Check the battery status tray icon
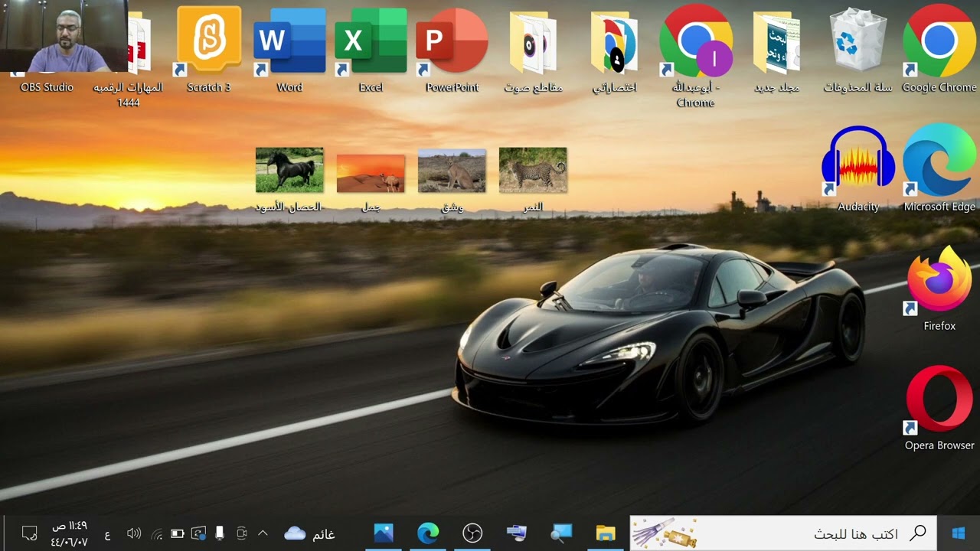The height and width of the screenshot is (551, 980). click(178, 533)
